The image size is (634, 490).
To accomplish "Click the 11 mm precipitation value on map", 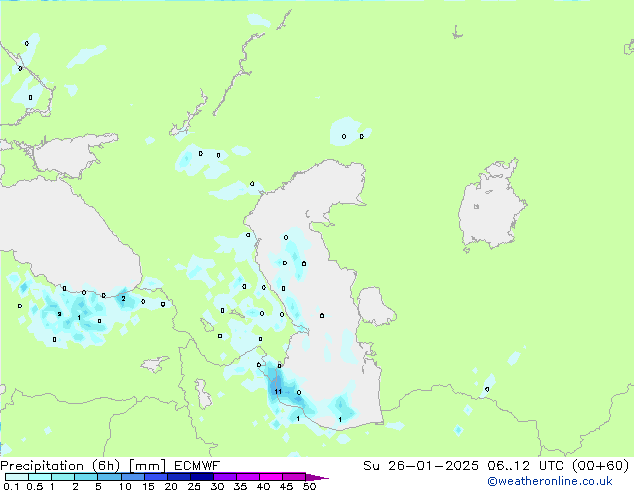I will (x=277, y=392).
